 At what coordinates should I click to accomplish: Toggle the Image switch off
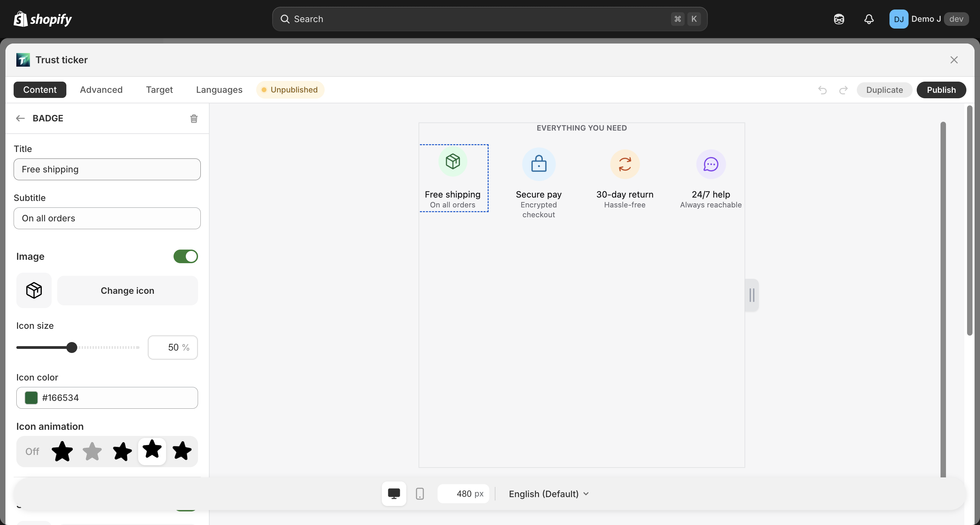click(186, 257)
